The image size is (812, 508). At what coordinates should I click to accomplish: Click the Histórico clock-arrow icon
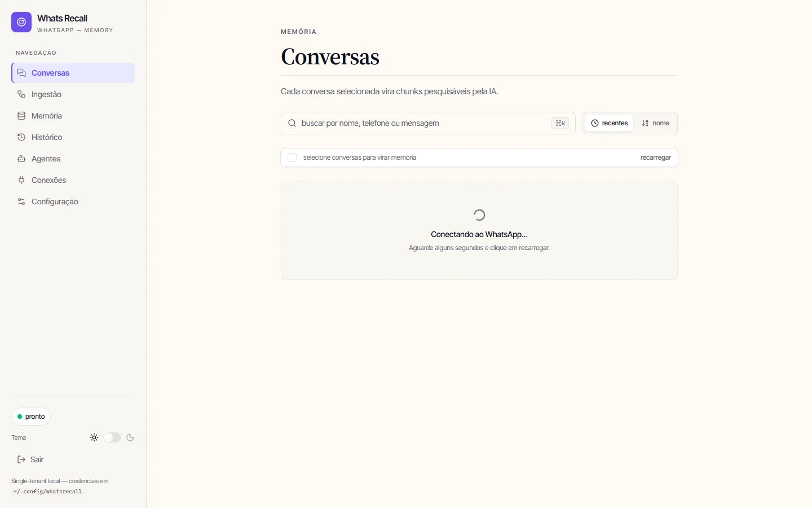tap(21, 137)
